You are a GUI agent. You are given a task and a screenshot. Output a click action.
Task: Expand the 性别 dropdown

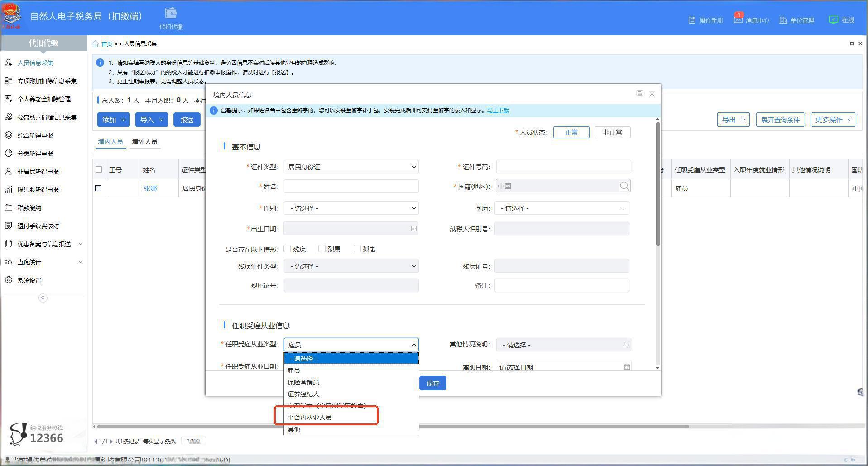[351, 208]
